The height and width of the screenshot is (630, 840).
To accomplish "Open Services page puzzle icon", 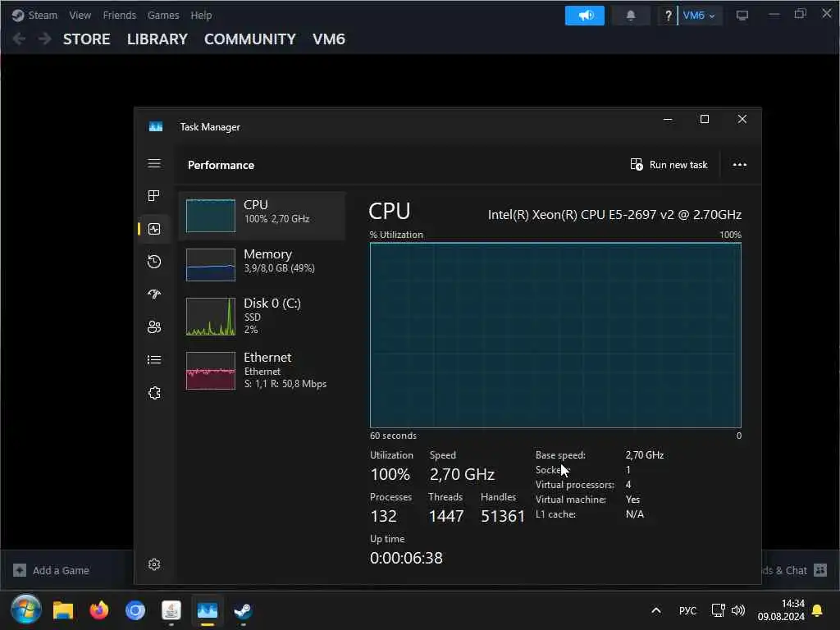I will pyautogui.click(x=154, y=393).
